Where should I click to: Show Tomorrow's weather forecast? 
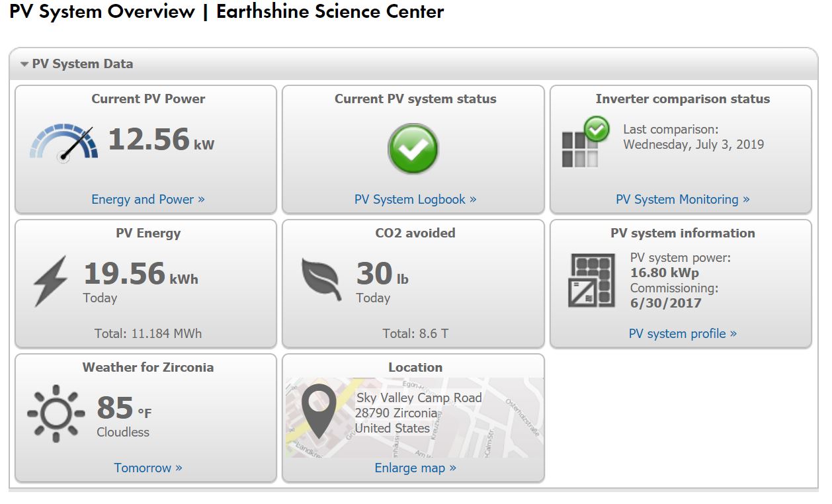tap(148, 468)
